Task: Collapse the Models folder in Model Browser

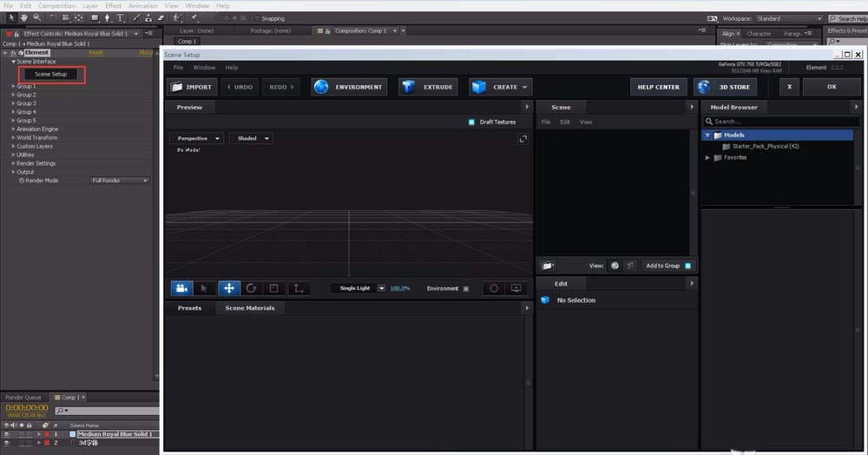Action: pyautogui.click(x=707, y=135)
